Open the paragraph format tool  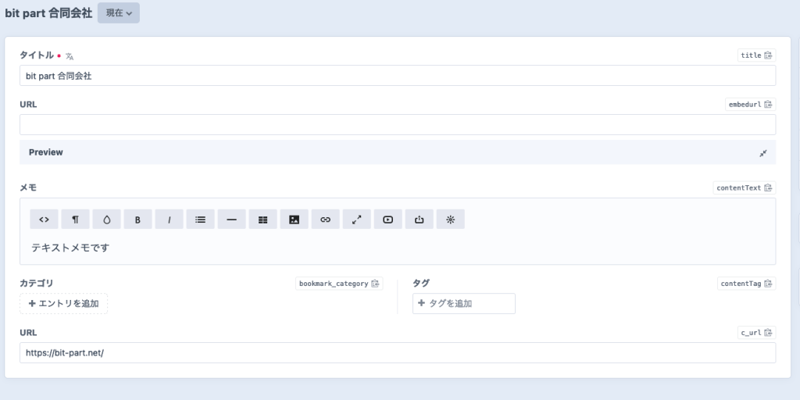point(75,219)
